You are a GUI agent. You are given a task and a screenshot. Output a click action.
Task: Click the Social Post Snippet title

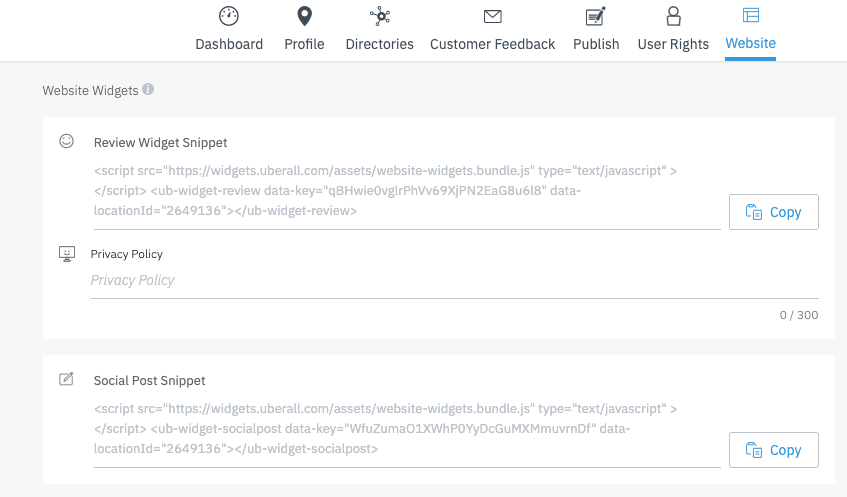coord(150,381)
